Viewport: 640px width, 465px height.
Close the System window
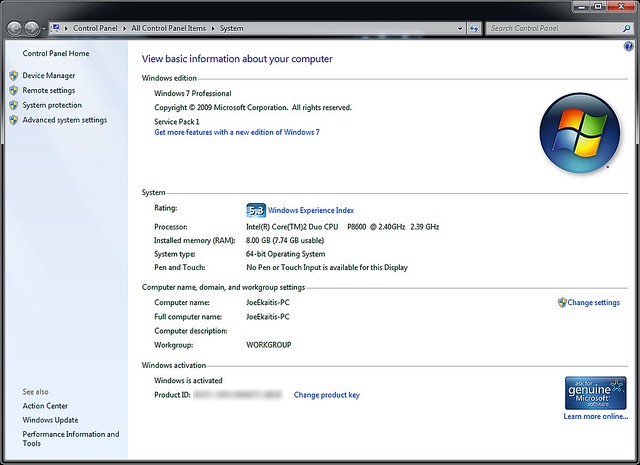coord(622,6)
